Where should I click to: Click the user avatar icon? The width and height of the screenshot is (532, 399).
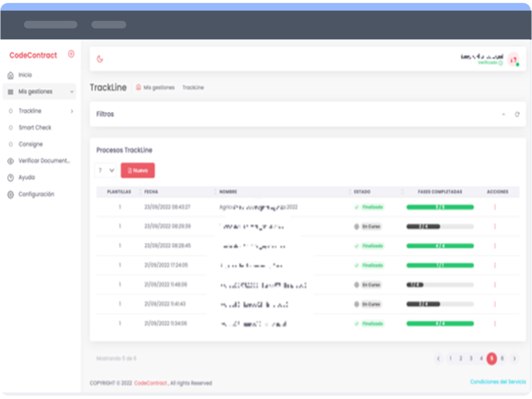[x=513, y=59]
